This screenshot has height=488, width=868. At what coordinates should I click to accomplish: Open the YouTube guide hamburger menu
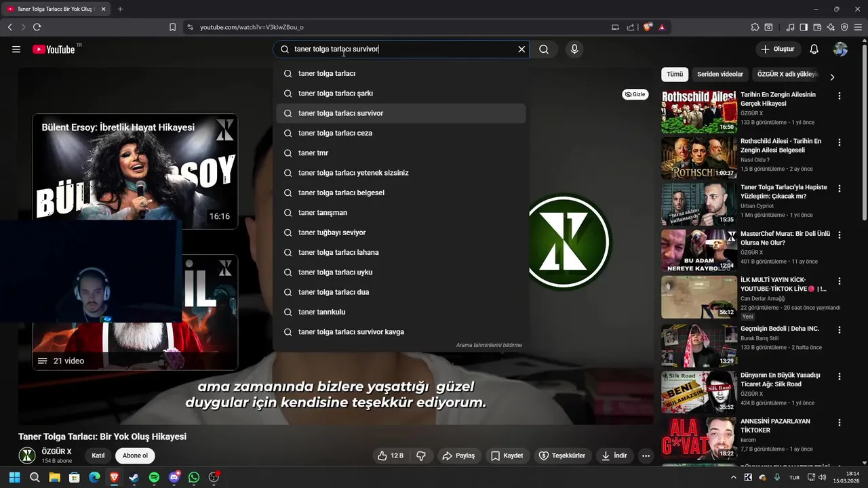point(16,49)
